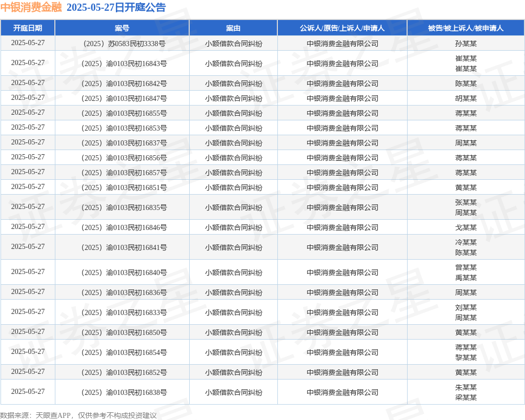
Task: Click case number (2025)渝0103民初16837号
Action: coord(124,143)
